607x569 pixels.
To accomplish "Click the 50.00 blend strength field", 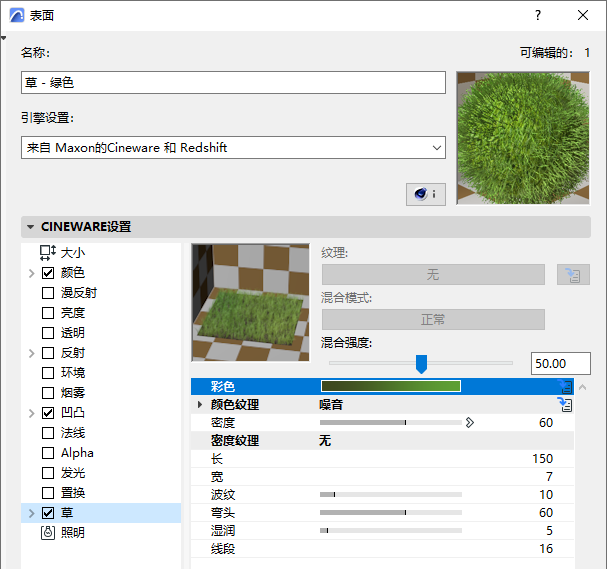I will pos(561,363).
